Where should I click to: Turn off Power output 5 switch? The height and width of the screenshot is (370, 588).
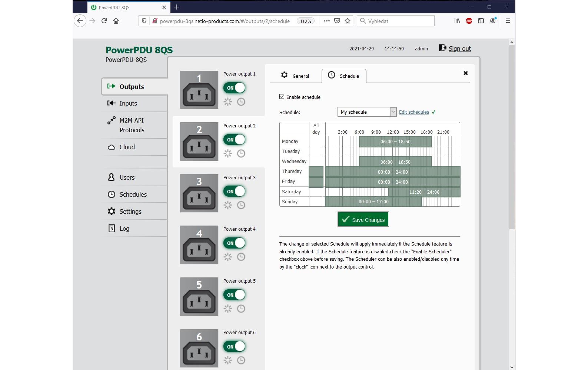pos(235,295)
